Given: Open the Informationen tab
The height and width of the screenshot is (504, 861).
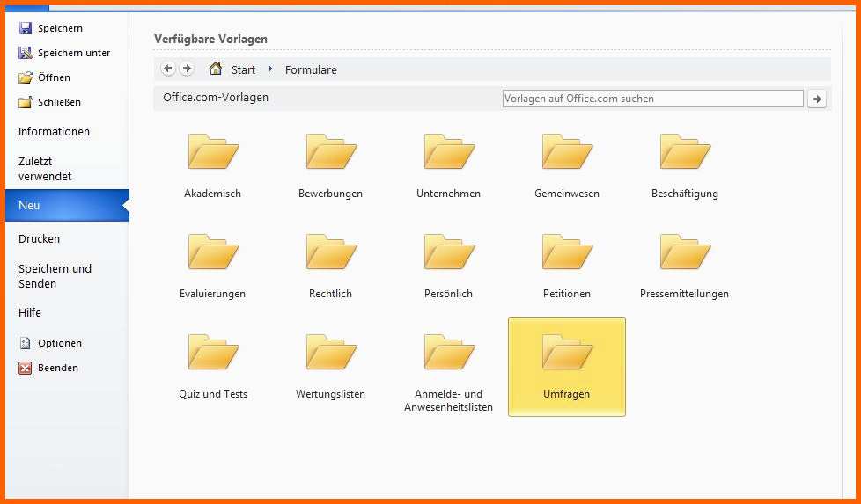Looking at the screenshot, I should pyautogui.click(x=54, y=131).
